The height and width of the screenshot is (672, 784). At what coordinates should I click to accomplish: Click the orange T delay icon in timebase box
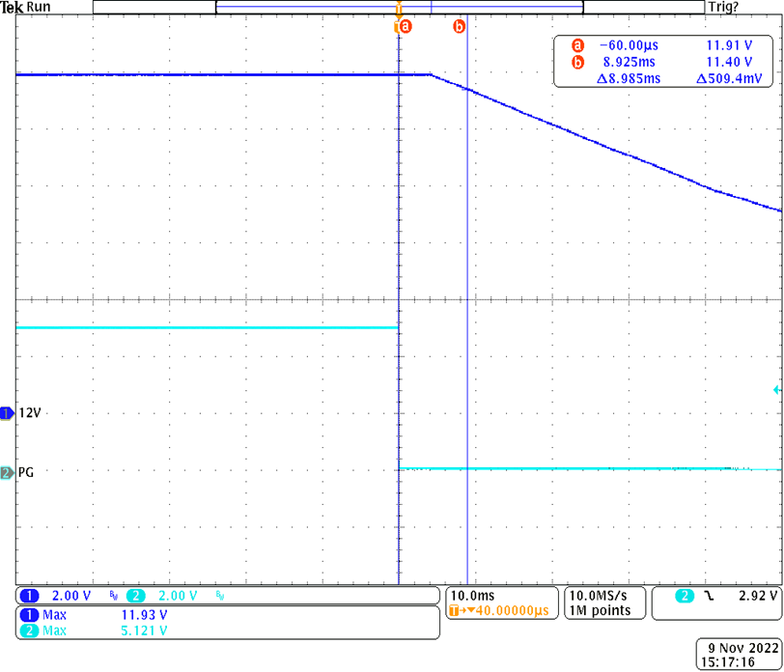tap(455, 610)
